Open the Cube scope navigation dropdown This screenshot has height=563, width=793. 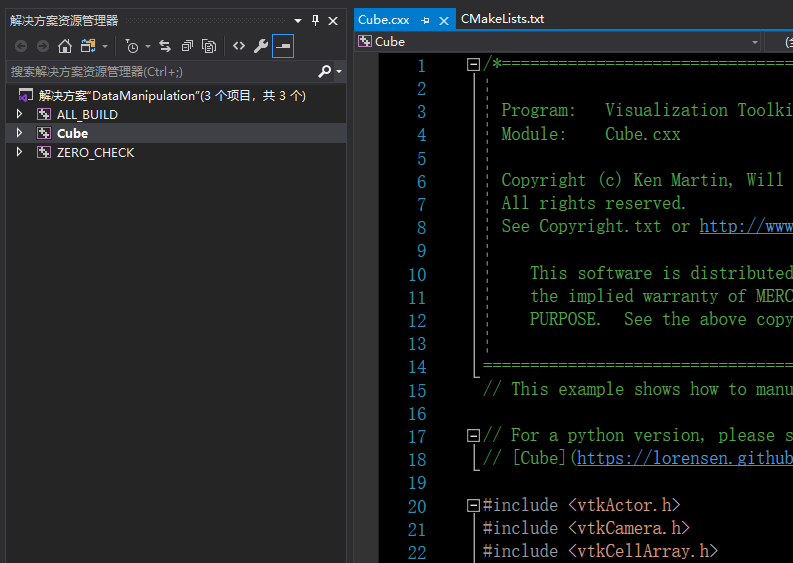[755, 42]
